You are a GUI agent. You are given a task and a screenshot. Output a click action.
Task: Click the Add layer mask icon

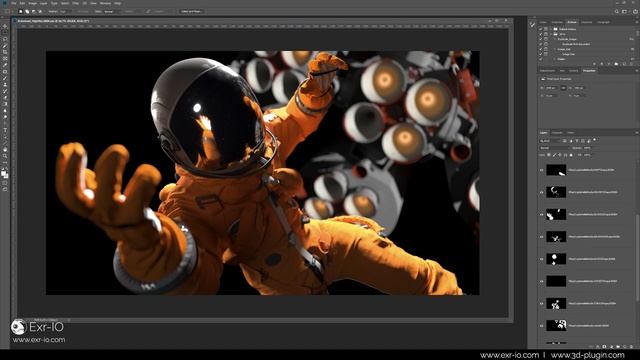(x=604, y=347)
